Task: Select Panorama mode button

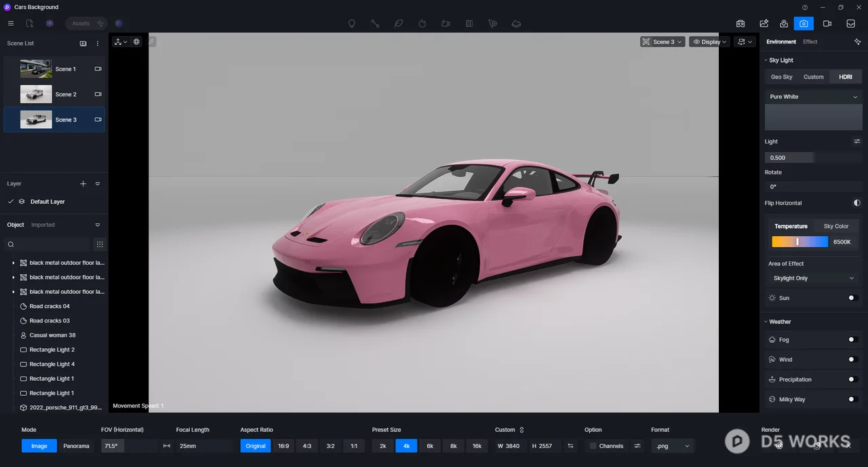Action: click(x=76, y=446)
